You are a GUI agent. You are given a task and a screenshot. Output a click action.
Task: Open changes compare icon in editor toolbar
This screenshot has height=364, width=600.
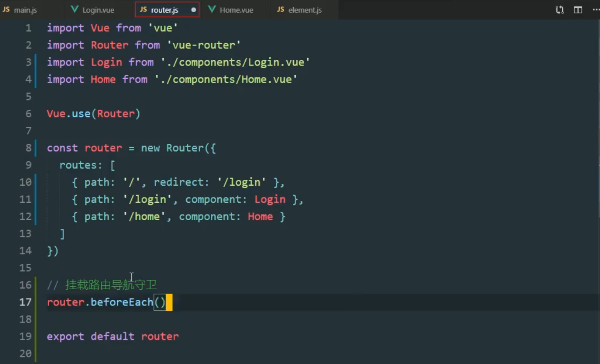click(x=560, y=10)
